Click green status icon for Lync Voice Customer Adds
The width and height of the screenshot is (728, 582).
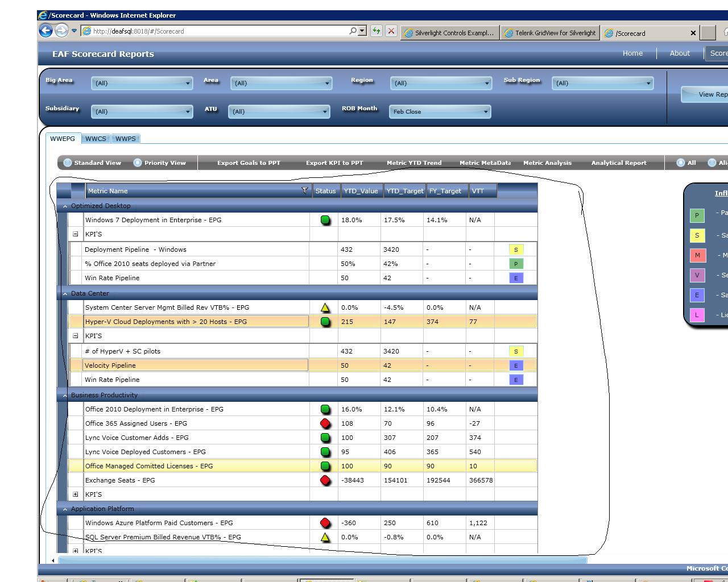pos(325,438)
